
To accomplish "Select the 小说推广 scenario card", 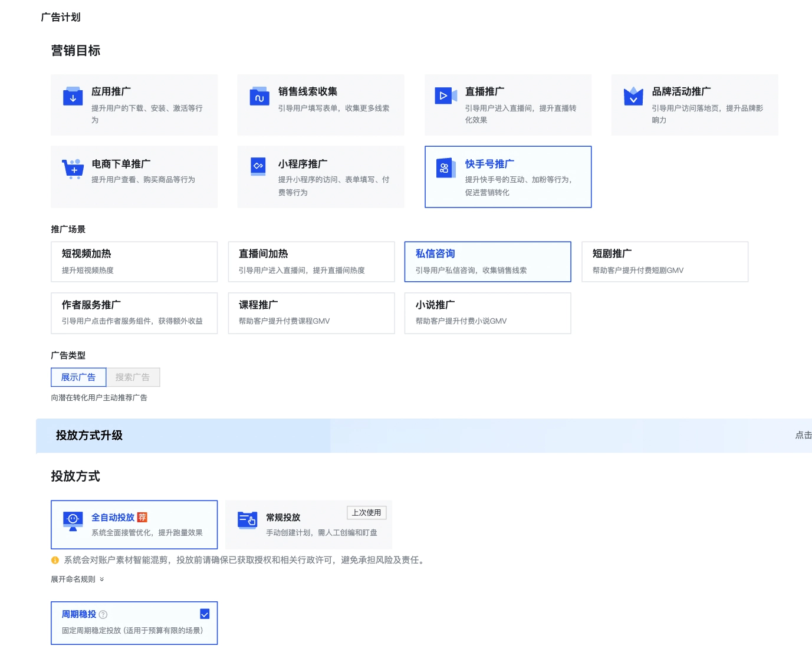I will pos(488,313).
